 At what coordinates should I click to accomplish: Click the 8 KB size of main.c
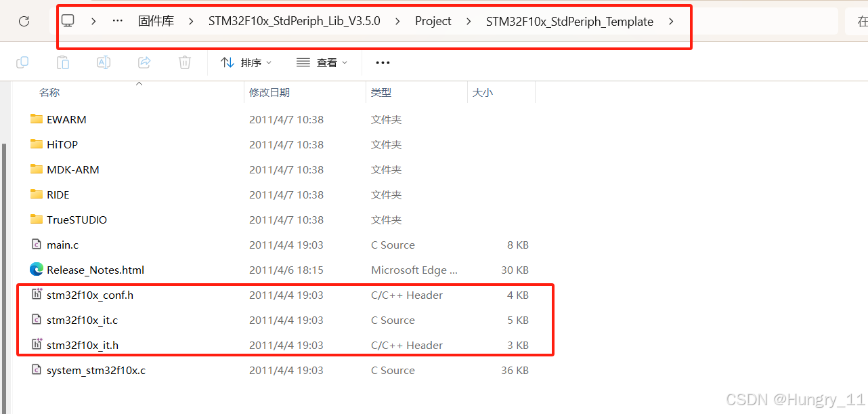pos(518,245)
